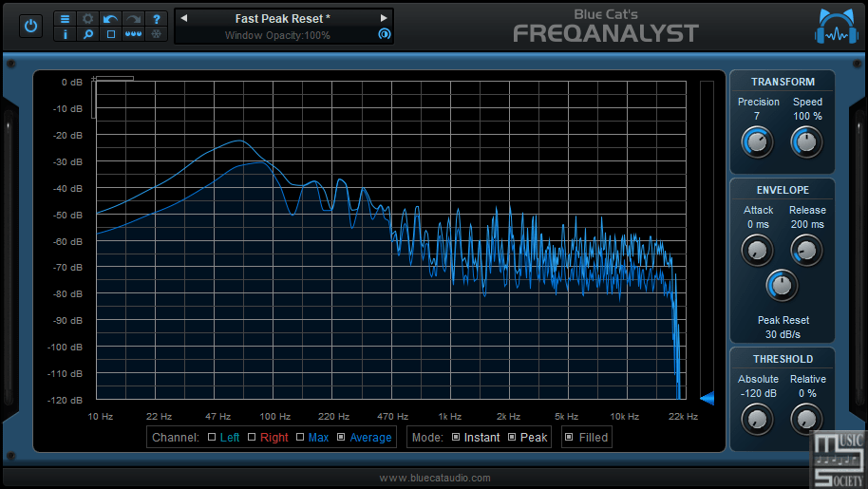Click the Release value 200 ms
Screen dimensions: 868x489
pyautogui.click(x=807, y=224)
